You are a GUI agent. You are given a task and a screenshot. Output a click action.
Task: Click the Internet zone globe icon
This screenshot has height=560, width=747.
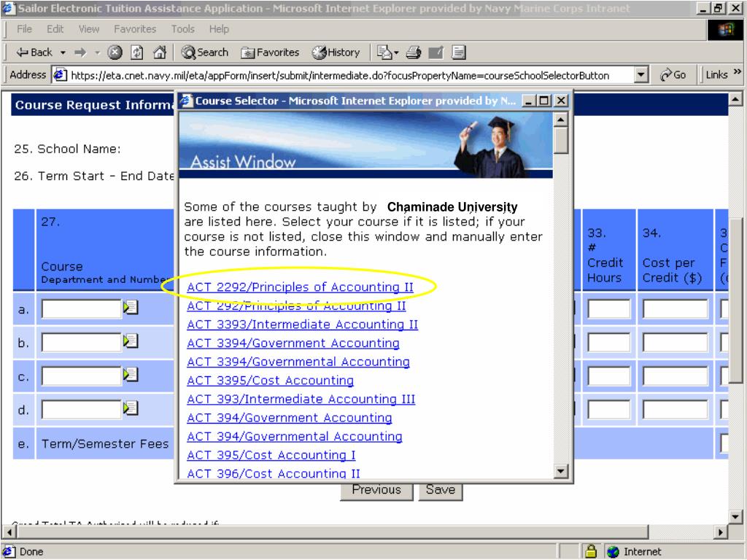[613, 551]
